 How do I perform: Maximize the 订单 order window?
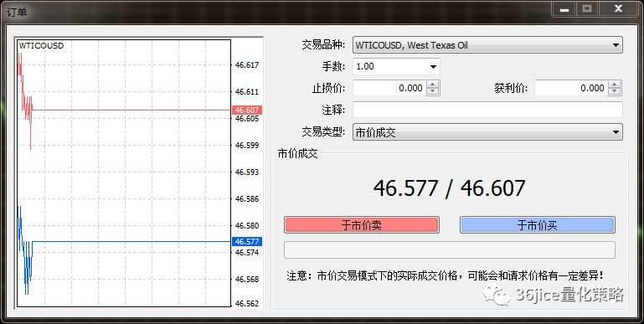(587, 8)
